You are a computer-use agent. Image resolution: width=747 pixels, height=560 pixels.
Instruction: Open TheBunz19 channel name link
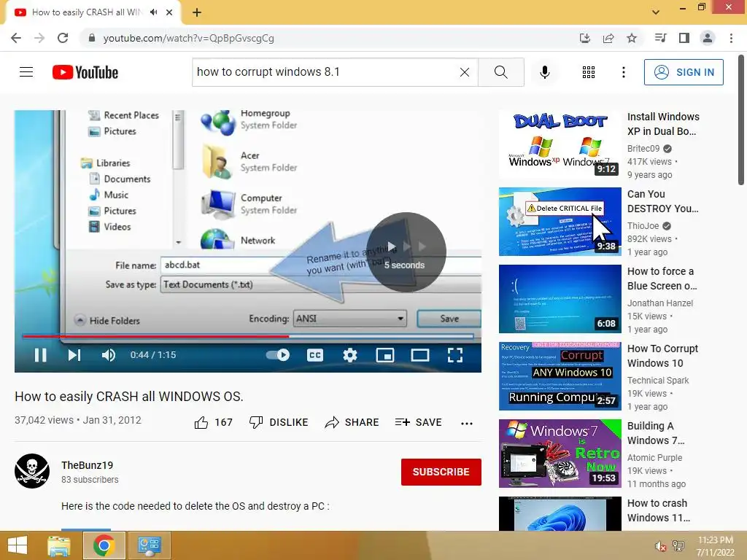tap(88, 465)
